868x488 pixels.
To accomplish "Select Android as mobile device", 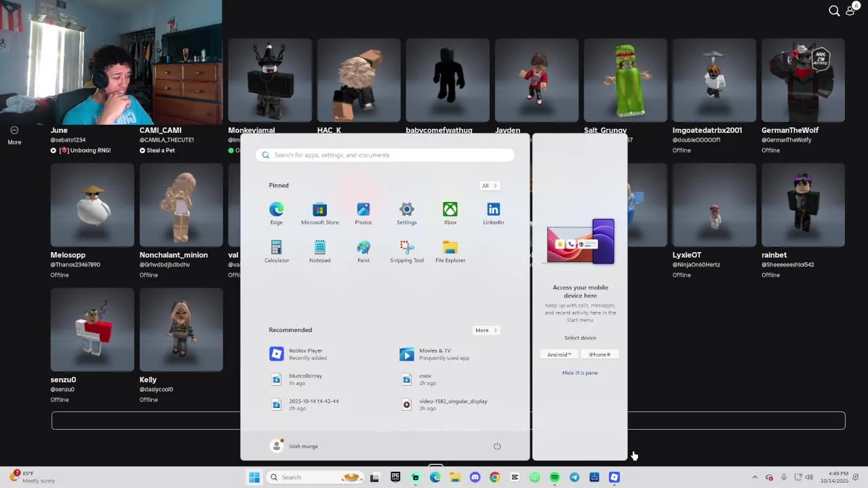I will tap(559, 354).
